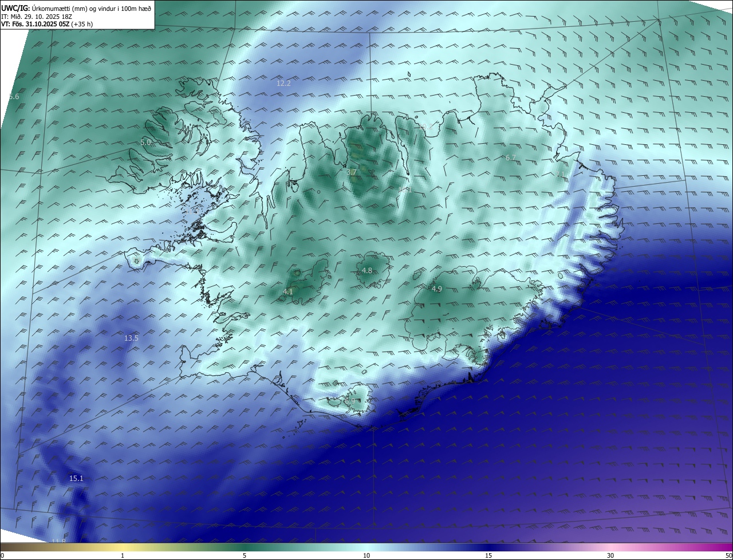Select the 6.7 value label in northeast Iceland
Image resolution: width=733 pixels, height=560 pixels.
pyautogui.click(x=511, y=157)
